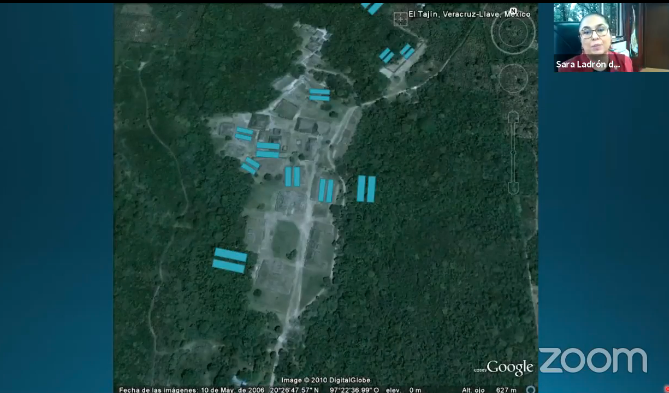Click the longitude readout 97°22'36.99" O
Image resolution: width=669 pixels, height=393 pixels.
(354, 390)
